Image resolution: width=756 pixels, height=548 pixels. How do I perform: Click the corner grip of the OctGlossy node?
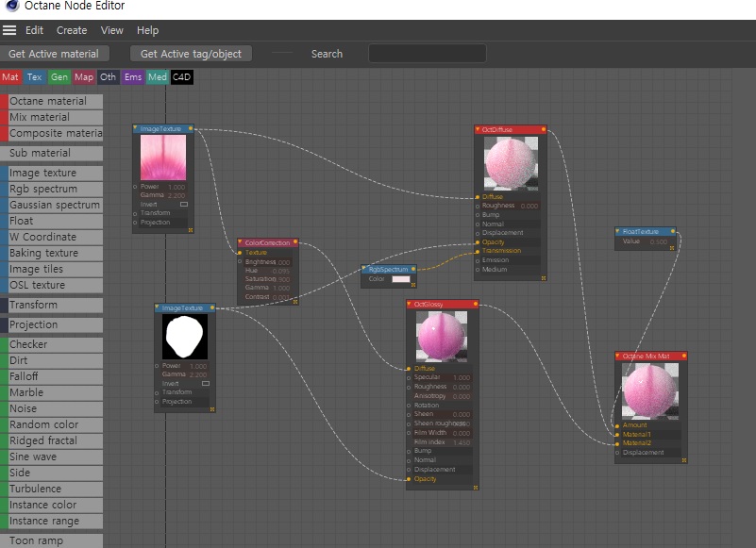click(476, 488)
